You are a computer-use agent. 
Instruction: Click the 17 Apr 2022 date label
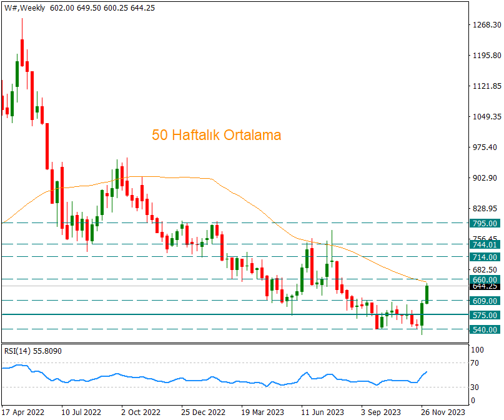click(x=23, y=412)
